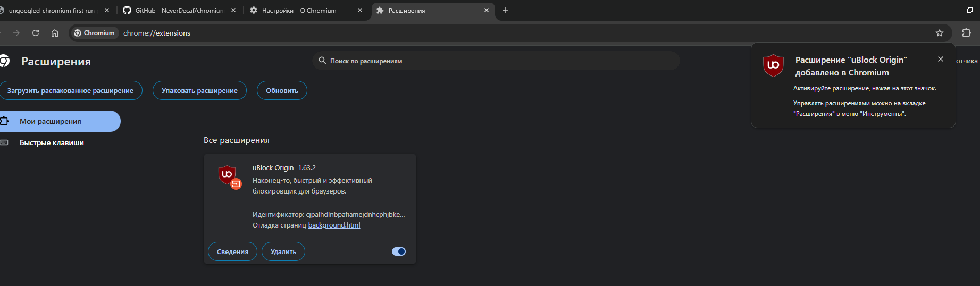980x286 pixels.
Task: Click the Обновить button
Action: coord(282,90)
